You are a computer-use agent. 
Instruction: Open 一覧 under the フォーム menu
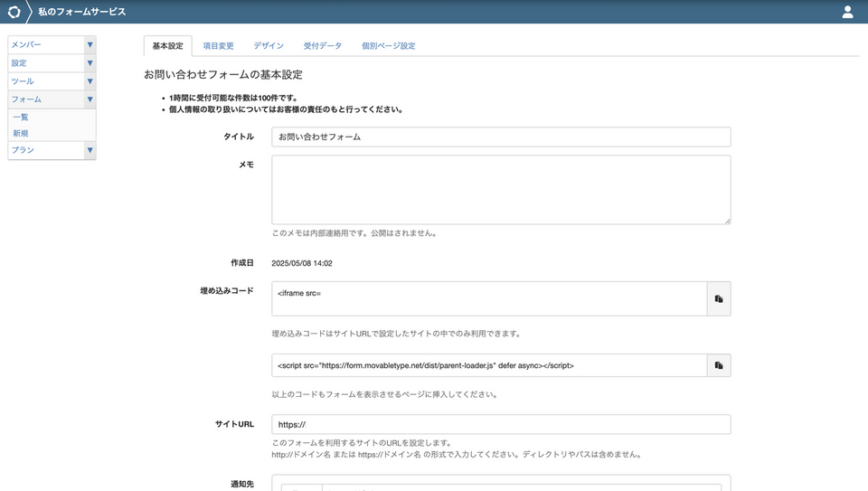click(21, 118)
